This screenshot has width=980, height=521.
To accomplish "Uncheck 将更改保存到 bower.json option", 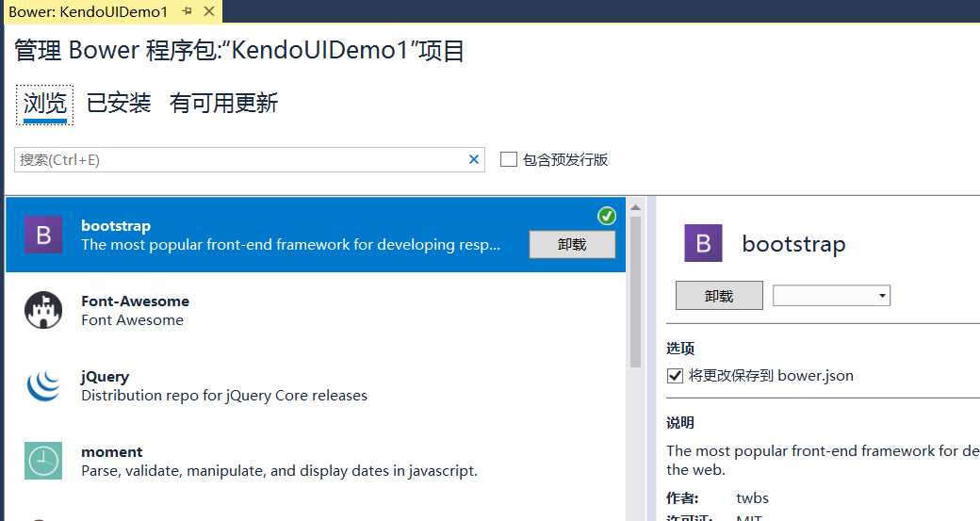I will pyautogui.click(x=675, y=376).
